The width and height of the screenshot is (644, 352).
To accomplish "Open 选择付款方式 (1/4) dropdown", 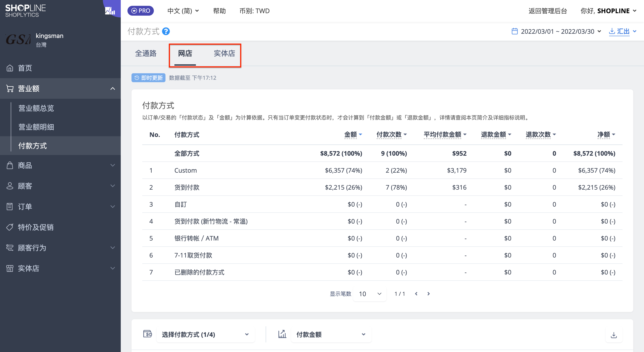I will tap(205, 335).
